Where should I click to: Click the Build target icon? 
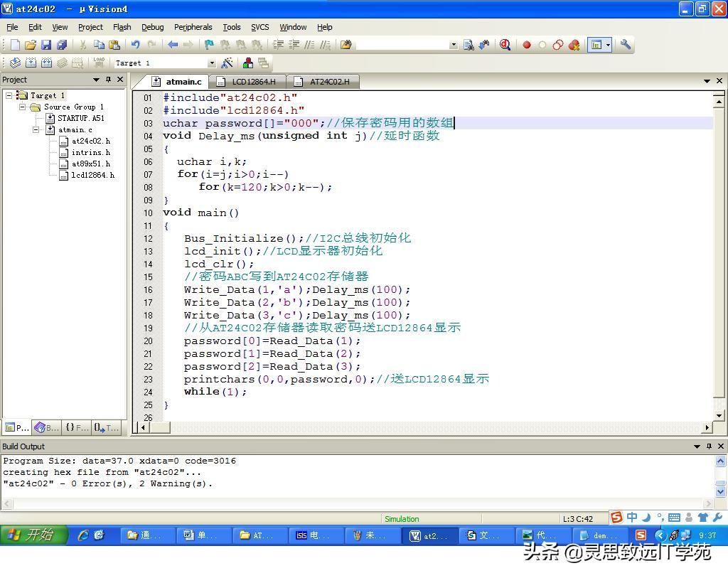point(31,63)
